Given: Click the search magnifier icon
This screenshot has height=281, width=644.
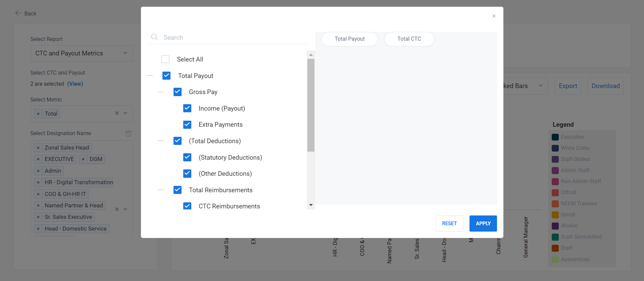Looking at the screenshot, I should click(154, 37).
